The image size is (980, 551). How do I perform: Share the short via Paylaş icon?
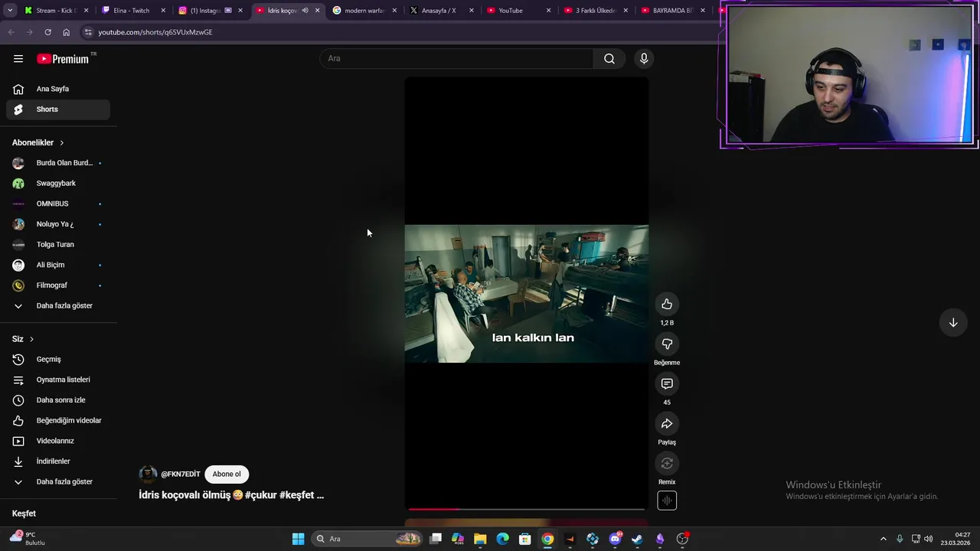point(667,423)
